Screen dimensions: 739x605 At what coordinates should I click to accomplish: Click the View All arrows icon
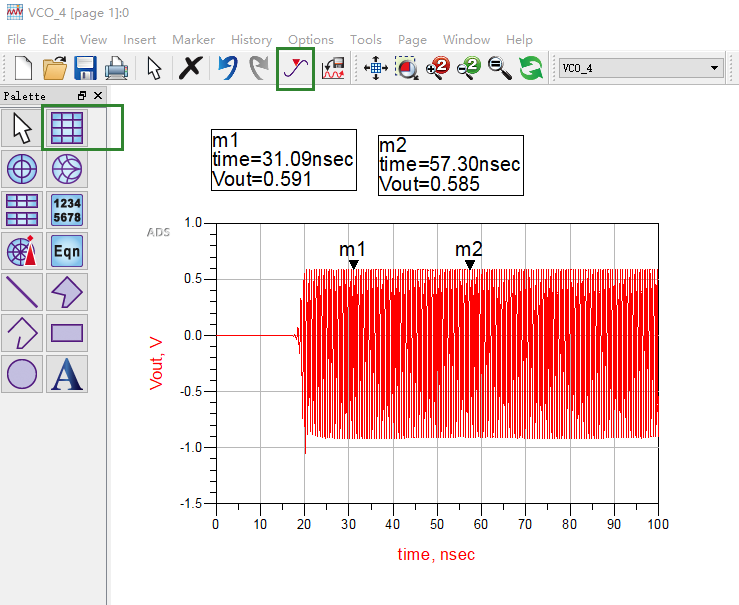375,68
